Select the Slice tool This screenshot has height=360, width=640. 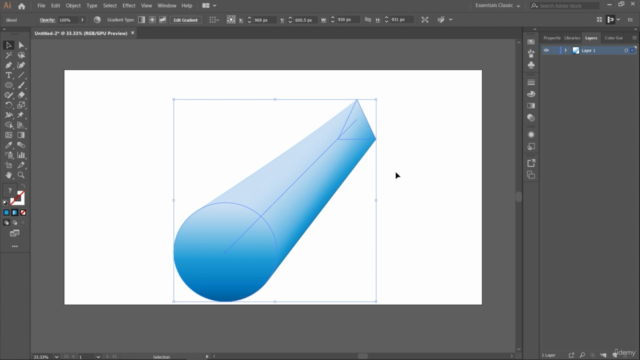[21, 165]
